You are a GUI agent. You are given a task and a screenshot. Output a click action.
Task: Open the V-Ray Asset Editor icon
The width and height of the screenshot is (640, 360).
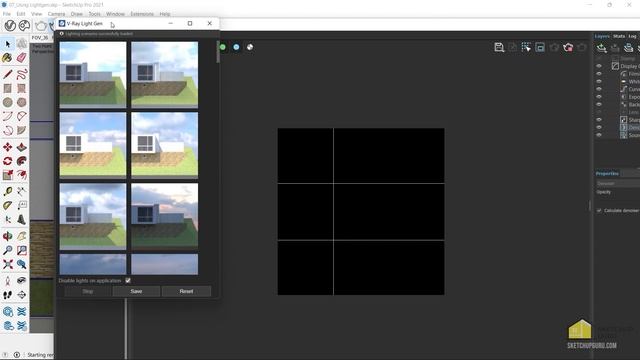click(10, 26)
